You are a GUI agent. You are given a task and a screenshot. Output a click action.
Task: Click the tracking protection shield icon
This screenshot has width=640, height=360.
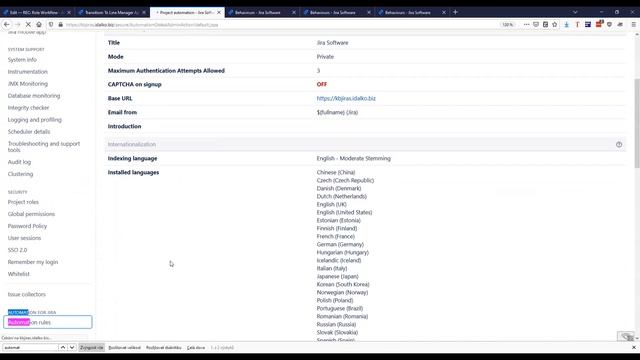click(x=51, y=24)
